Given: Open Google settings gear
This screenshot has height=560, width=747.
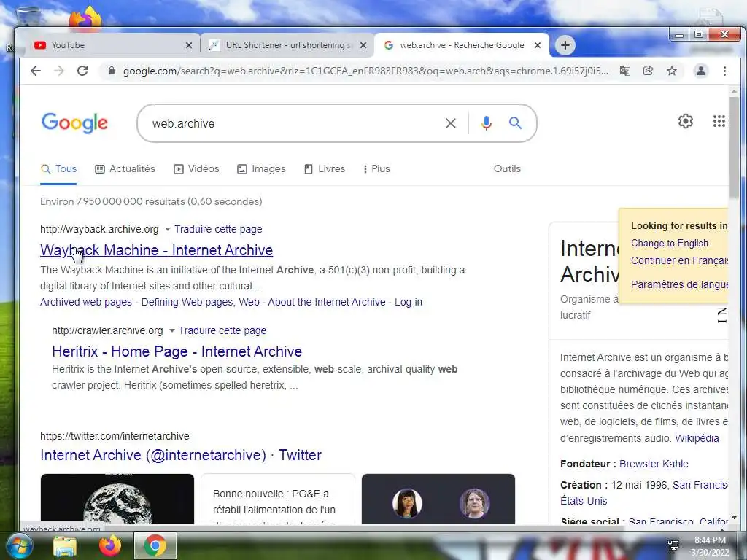Looking at the screenshot, I should pyautogui.click(x=686, y=122).
